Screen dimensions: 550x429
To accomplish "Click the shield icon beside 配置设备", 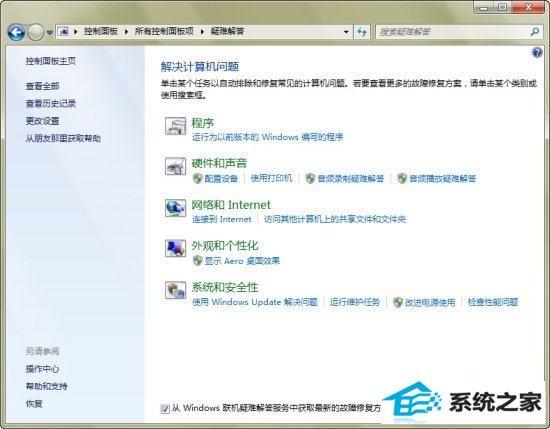I will click(x=197, y=178).
